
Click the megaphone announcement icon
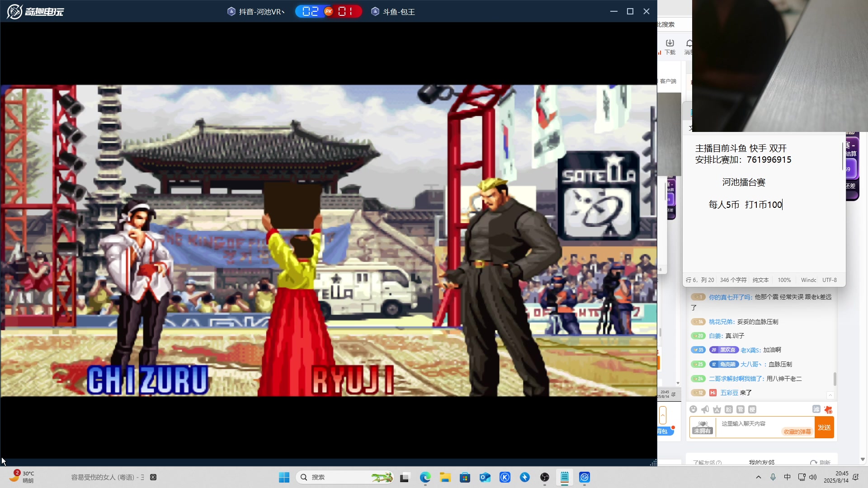click(705, 409)
